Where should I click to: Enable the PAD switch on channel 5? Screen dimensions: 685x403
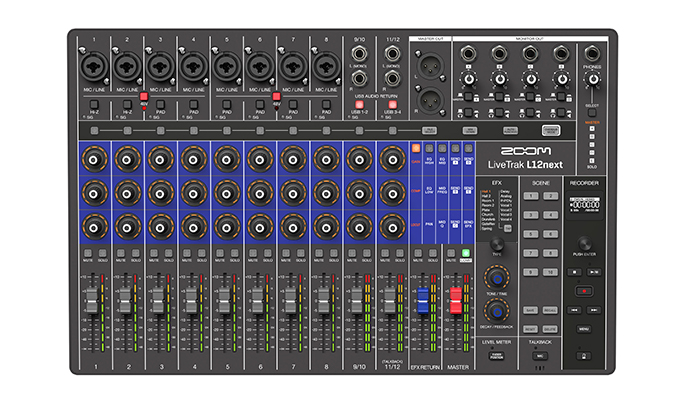point(227,104)
